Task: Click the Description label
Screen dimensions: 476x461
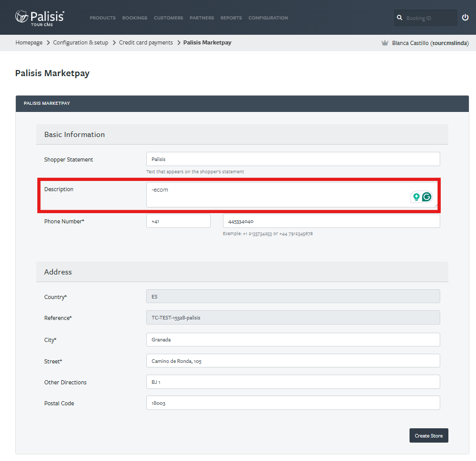Action: [59, 189]
